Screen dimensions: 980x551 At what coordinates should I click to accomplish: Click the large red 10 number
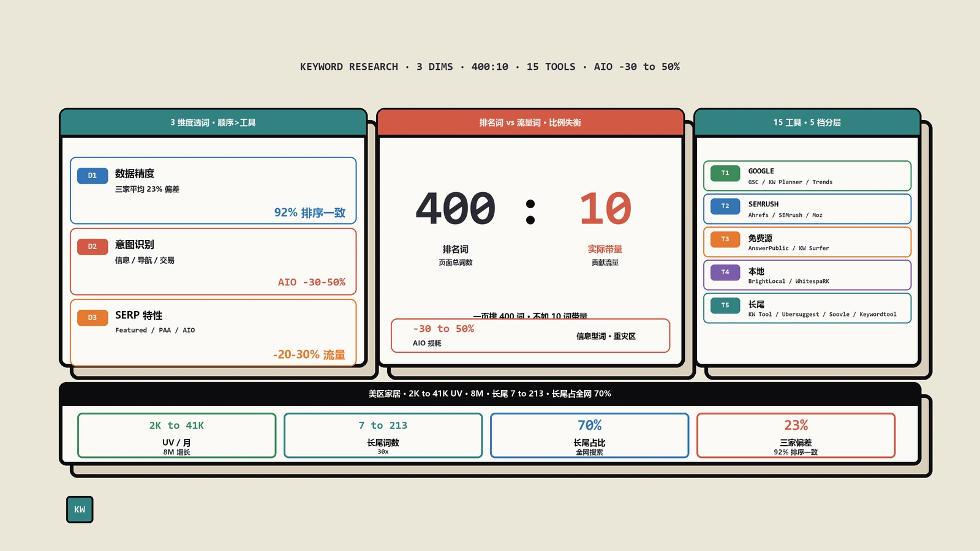click(605, 208)
